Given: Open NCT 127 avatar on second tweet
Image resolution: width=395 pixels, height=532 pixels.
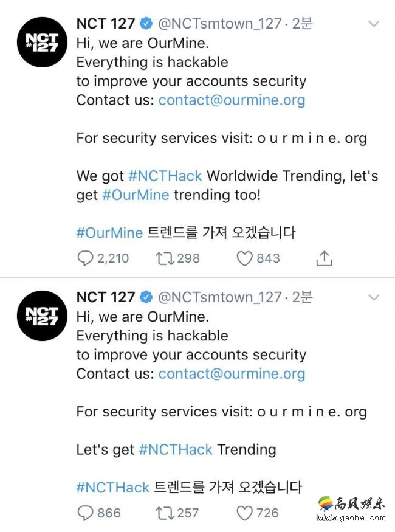Looking at the screenshot, I should pos(42,315).
